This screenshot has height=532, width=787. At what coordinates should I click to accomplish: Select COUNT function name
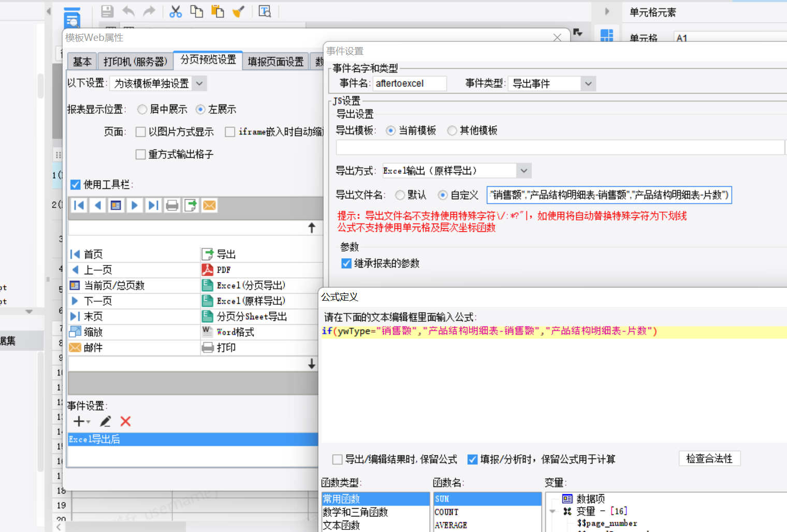click(x=487, y=512)
